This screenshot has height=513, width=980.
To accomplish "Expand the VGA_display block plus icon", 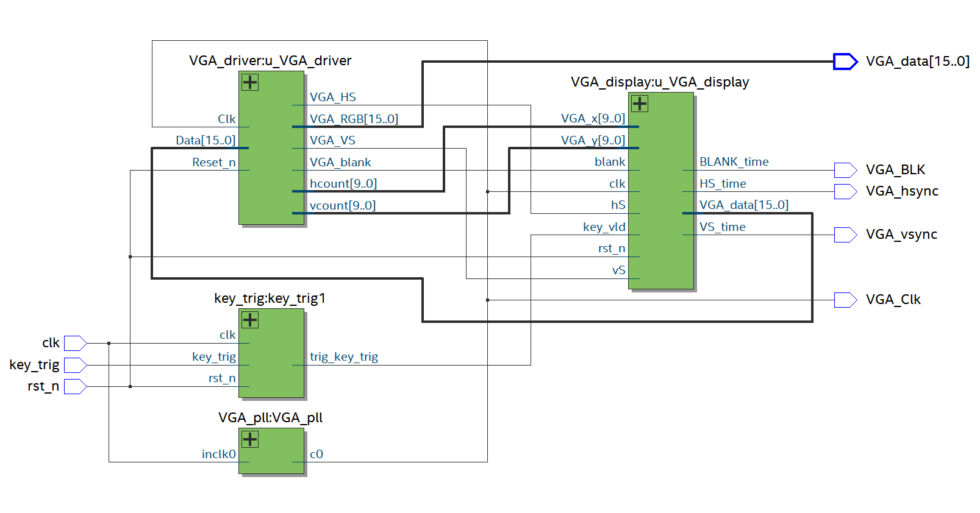I will point(640,104).
